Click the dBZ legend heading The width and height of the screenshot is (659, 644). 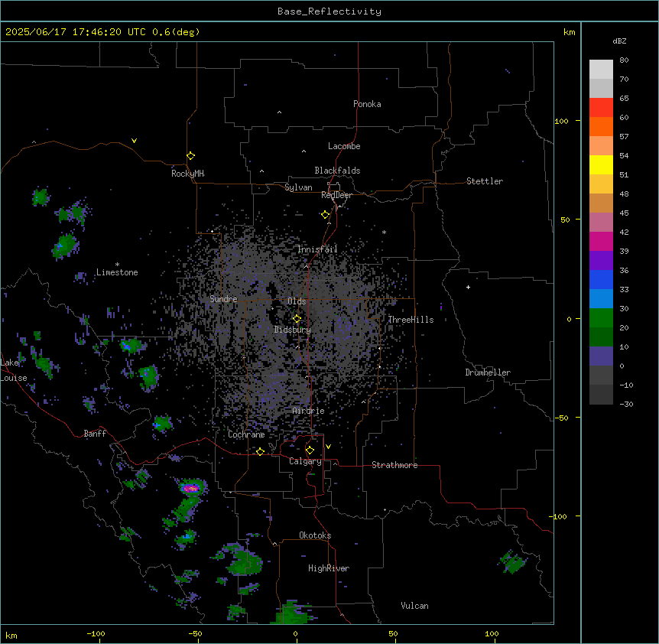619,41
